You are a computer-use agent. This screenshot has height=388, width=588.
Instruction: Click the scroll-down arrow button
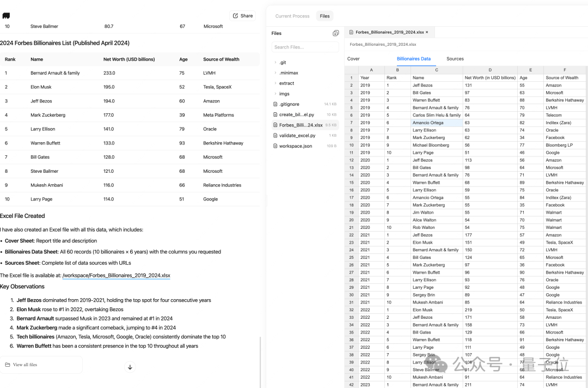point(130,367)
